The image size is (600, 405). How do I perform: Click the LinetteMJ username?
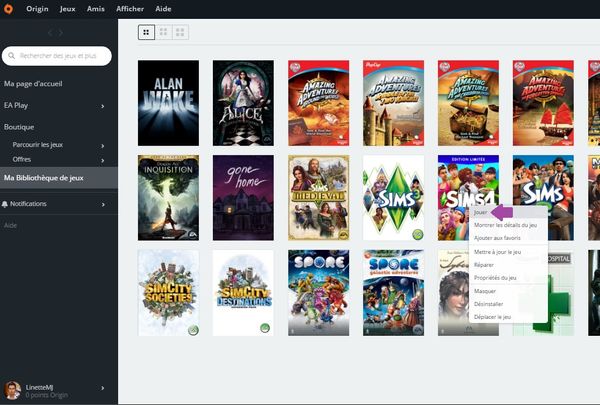(x=39, y=387)
